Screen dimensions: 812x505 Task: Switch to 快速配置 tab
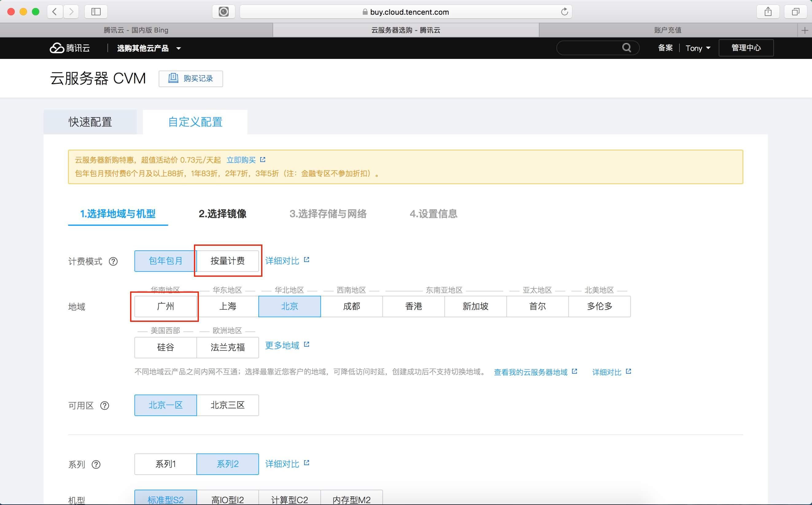(x=90, y=122)
